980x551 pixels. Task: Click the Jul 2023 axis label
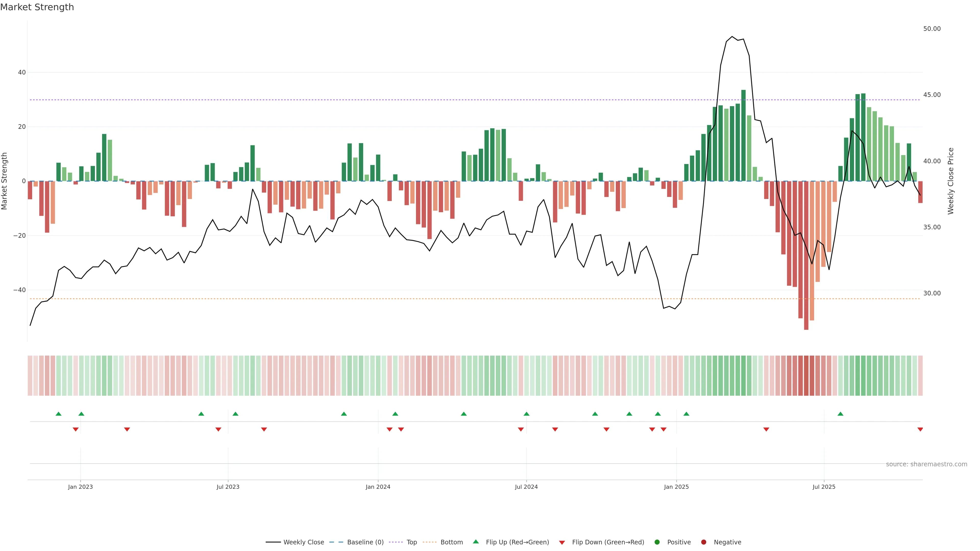[228, 487]
